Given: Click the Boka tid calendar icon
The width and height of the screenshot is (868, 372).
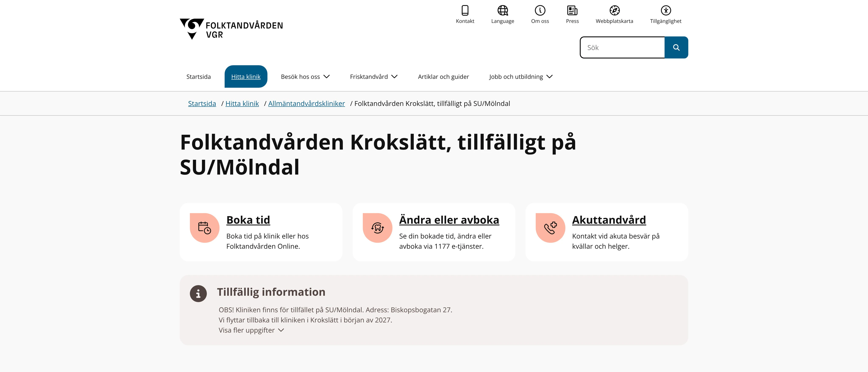Looking at the screenshot, I should coord(204,228).
